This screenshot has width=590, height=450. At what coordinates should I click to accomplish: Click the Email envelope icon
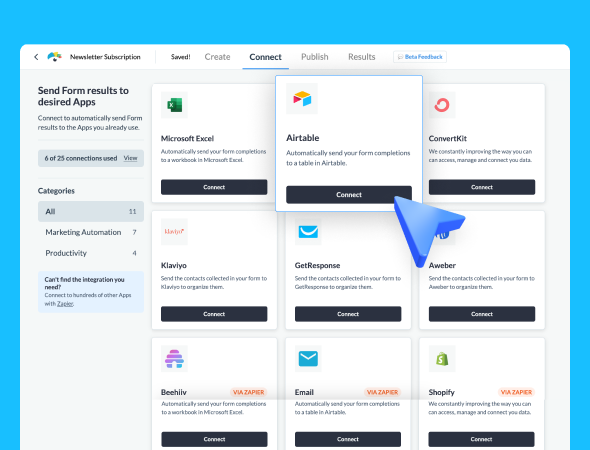(x=308, y=359)
